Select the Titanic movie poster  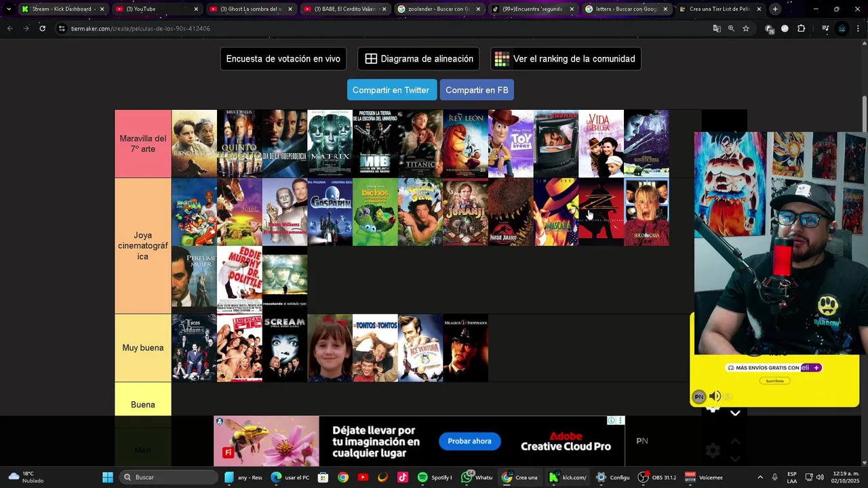420,144
